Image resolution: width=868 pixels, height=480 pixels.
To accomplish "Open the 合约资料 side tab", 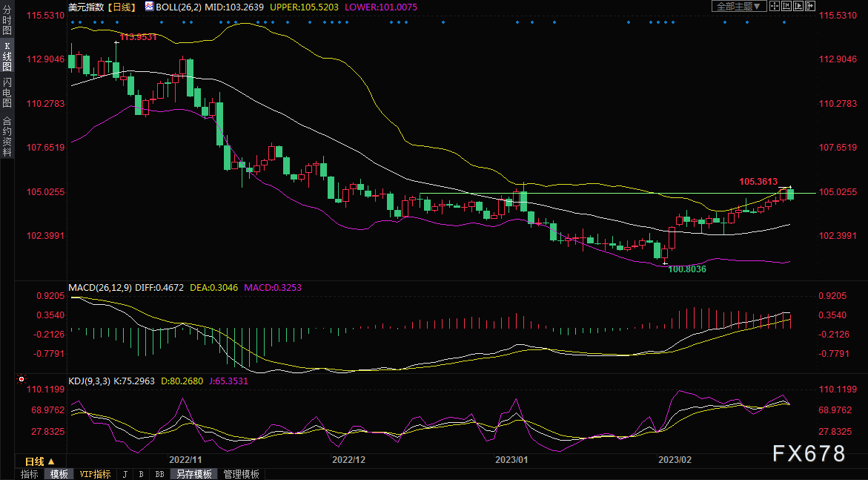I will point(7,137).
